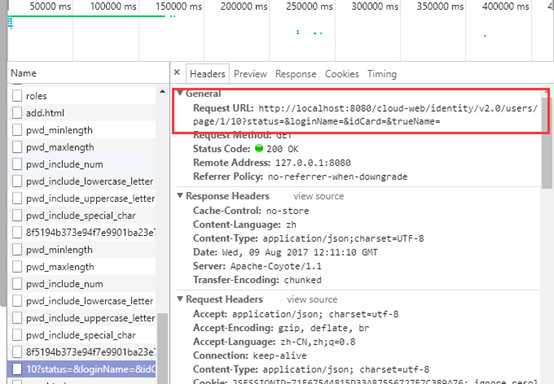Click the Server Apache-Coyote/1.1 value

pyautogui.click(x=276, y=266)
